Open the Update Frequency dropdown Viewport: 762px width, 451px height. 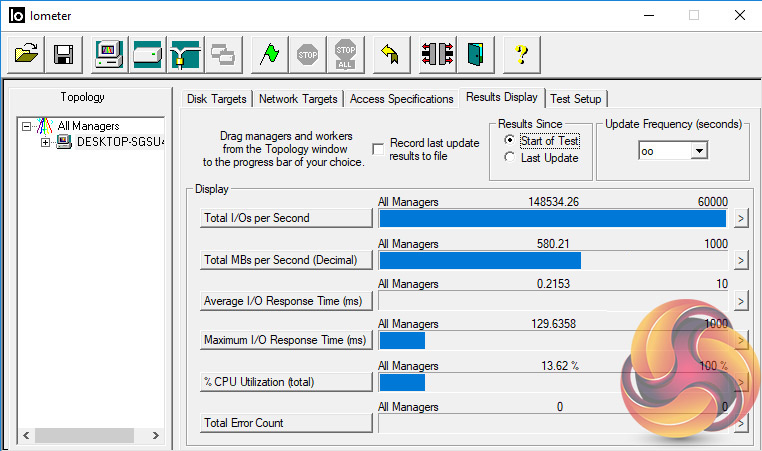[699, 150]
